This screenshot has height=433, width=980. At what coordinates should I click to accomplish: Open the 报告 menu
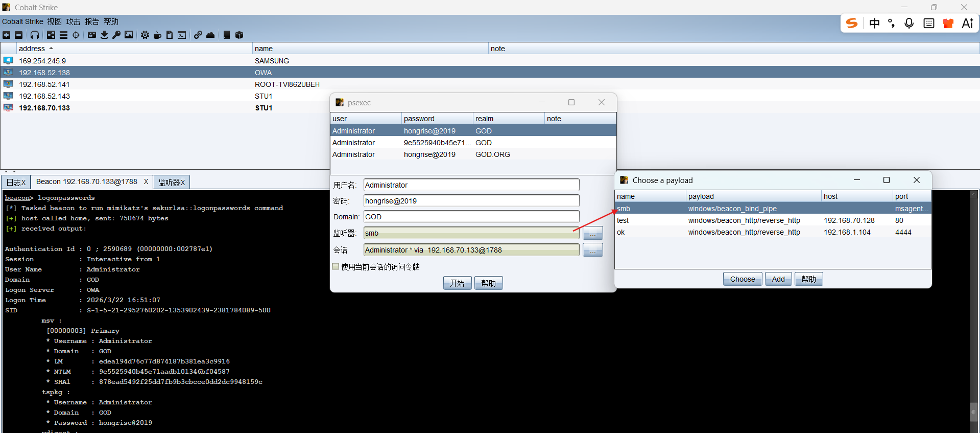[x=92, y=21]
